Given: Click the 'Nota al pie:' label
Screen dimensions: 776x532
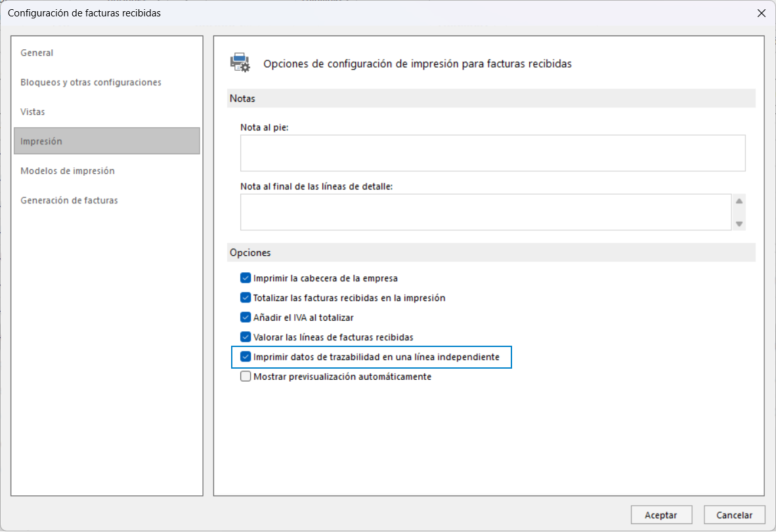Looking at the screenshot, I should coord(265,127).
